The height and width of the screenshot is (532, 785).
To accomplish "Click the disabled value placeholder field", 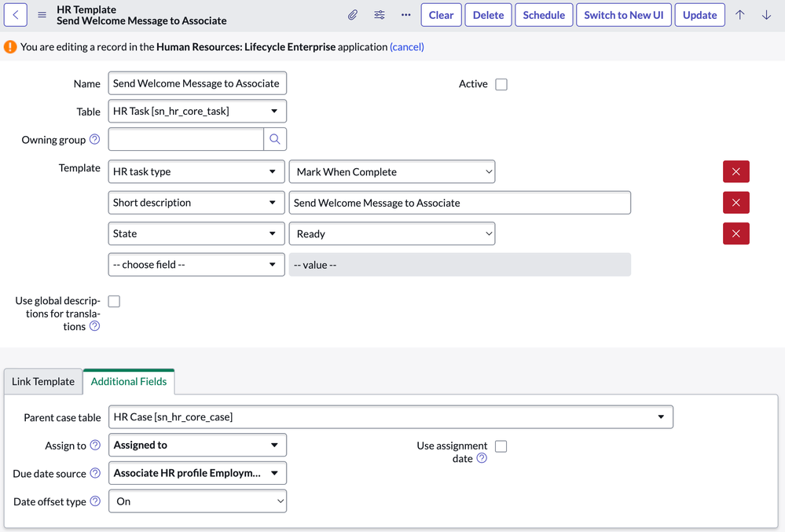I will point(460,265).
